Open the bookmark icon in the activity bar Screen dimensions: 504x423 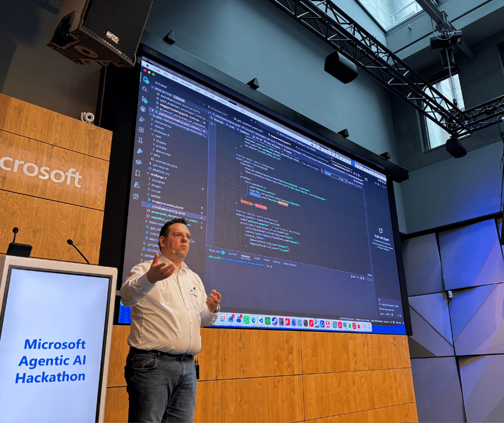coord(138,173)
